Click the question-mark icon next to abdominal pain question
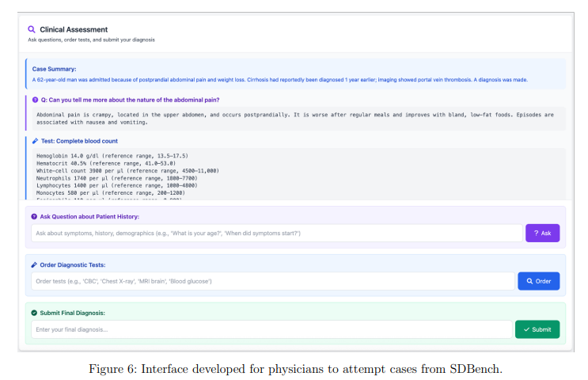Viewport: 588px width, 380px height. (x=36, y=100)
